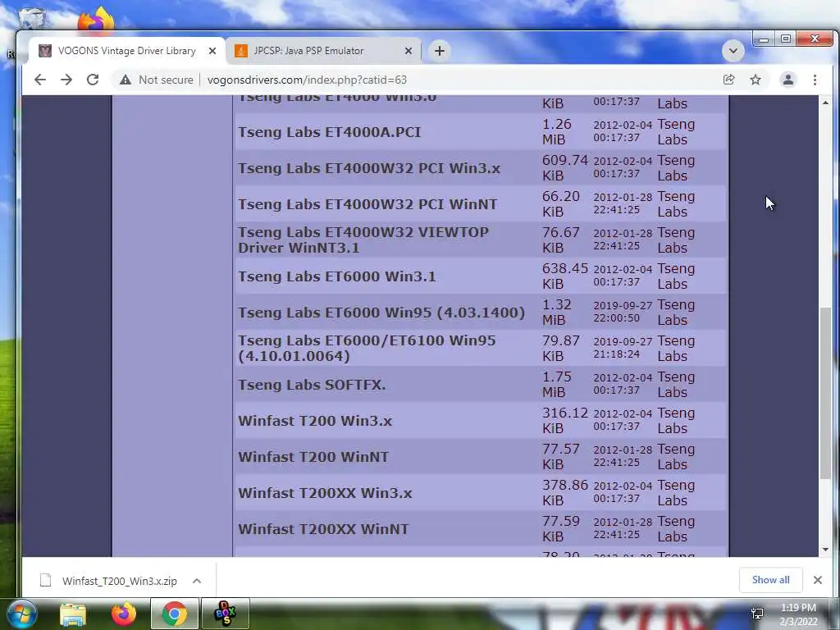This screenshot has width=840, height=630.
Task: Open ET4000W32 VIEWTOP Driver WinNT3.1 link
Action: [363, 240]
